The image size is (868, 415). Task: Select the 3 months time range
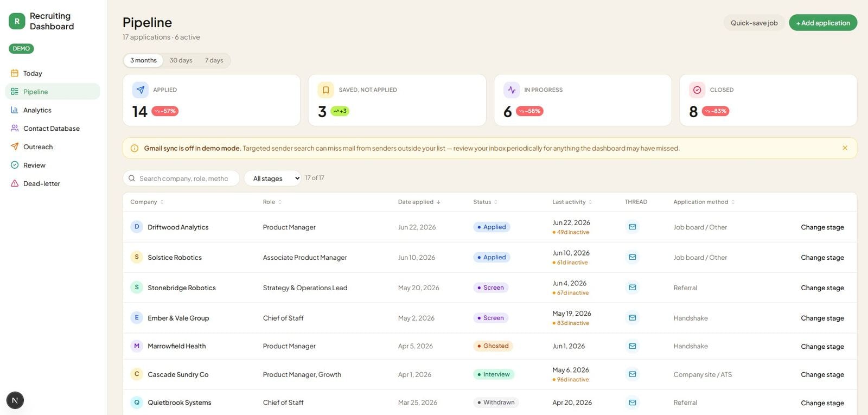click(143, 60)
